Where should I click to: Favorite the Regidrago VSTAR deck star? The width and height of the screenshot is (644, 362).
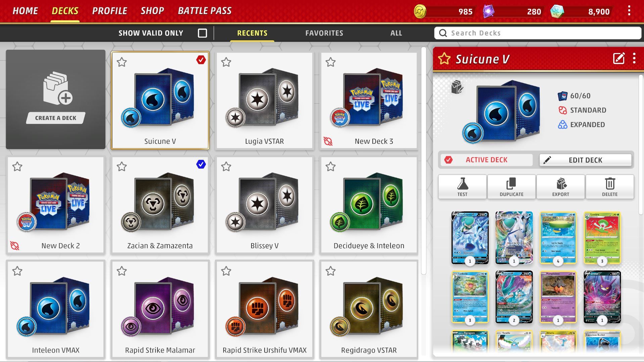click(331, 271)
